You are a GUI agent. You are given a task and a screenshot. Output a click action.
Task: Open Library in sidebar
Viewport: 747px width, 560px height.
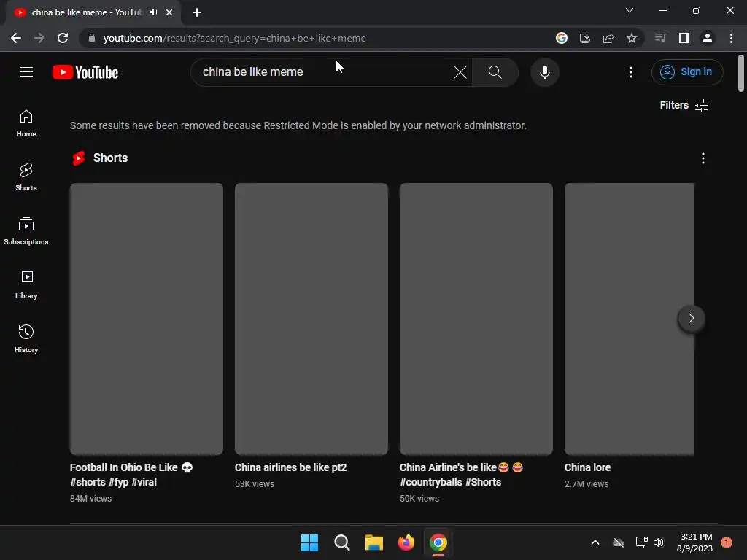pos(26,285)
